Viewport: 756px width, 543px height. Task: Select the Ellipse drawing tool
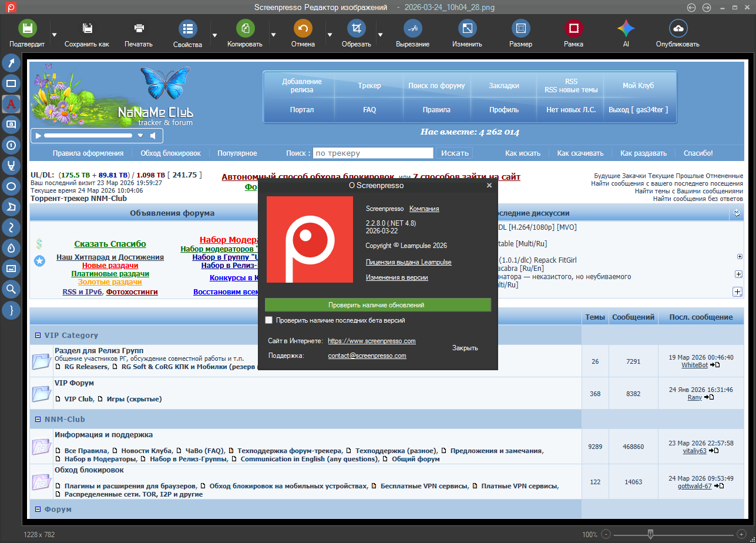[x=11, y=186]
